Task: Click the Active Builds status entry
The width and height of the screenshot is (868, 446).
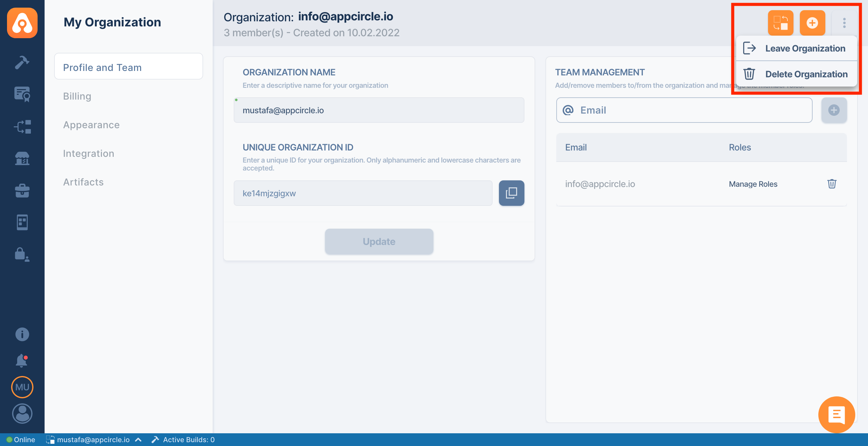Action: click(183, 440)
